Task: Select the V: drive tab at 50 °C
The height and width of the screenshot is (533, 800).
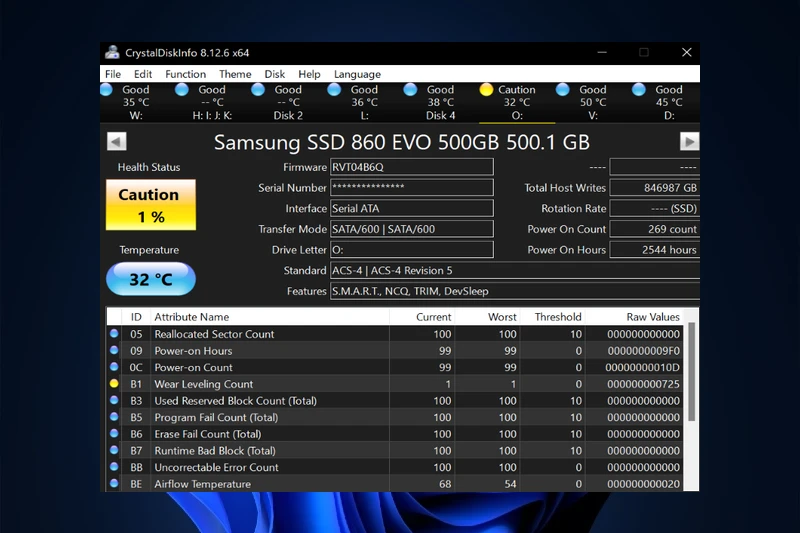Action: (593, 103)
